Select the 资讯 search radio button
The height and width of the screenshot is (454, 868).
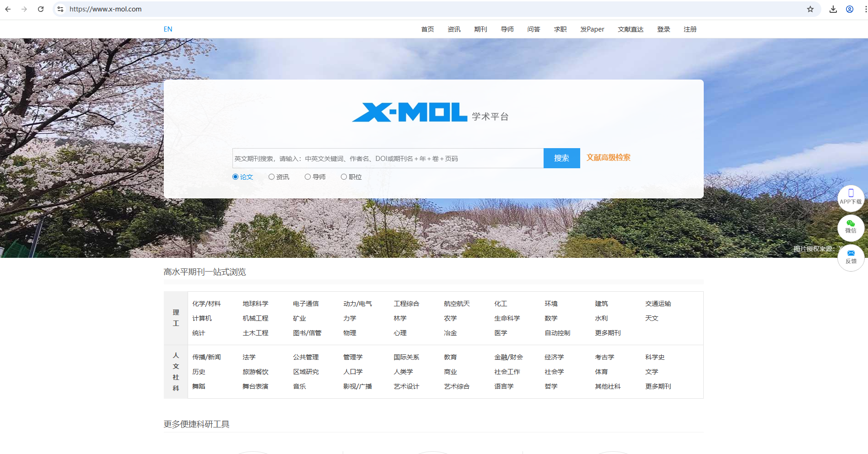coord(271,176)
